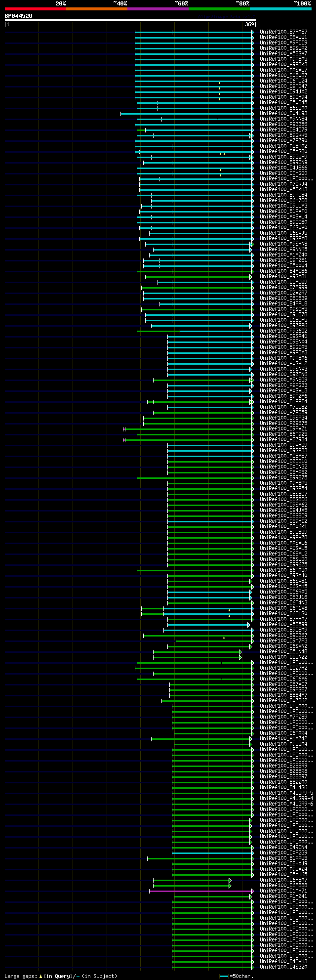Image resolution: width=316 pixels, height=980 pixels.
Task: Select label UniRef100_A4UGR9-5
Action: (x=286, y=793)
